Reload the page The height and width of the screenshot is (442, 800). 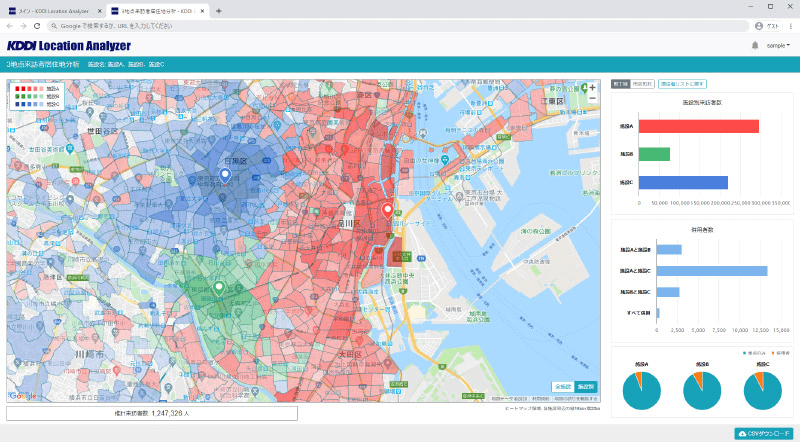(x=37, y=26)
